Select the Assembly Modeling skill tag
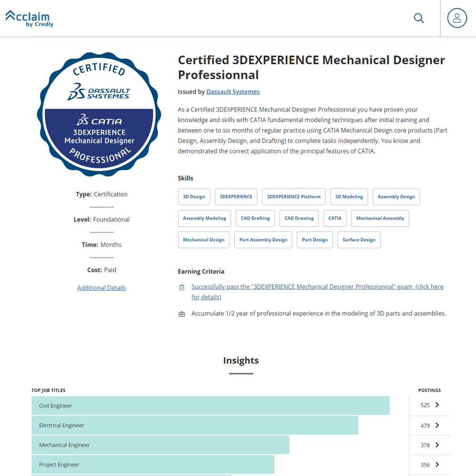 coord(204,218)
